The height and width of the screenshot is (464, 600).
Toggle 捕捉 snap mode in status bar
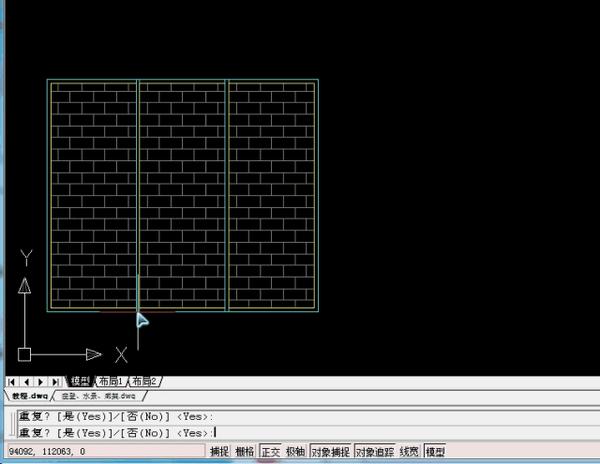pyautogui.click(x=219, y=452)
